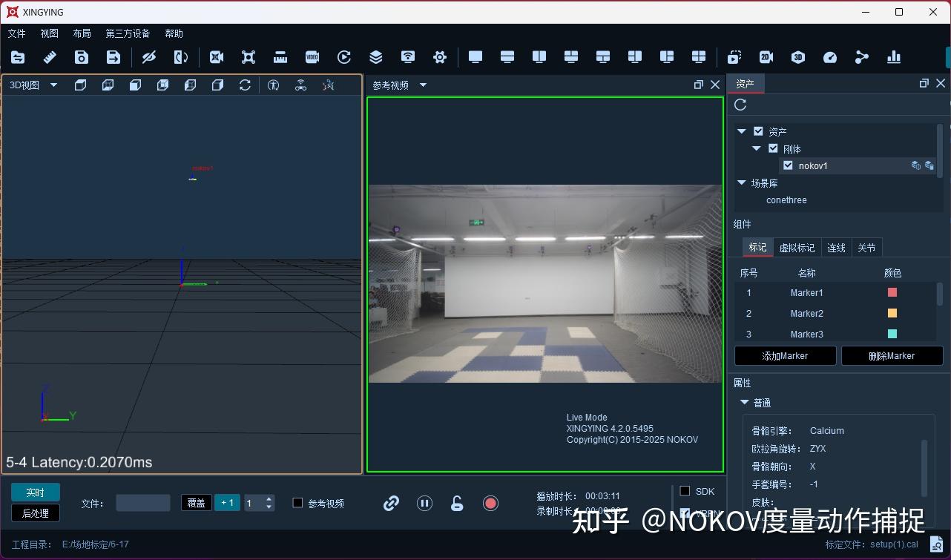Click Marker2's yellow color swatch
951x560 pixels.
click(x=891, y=313)
